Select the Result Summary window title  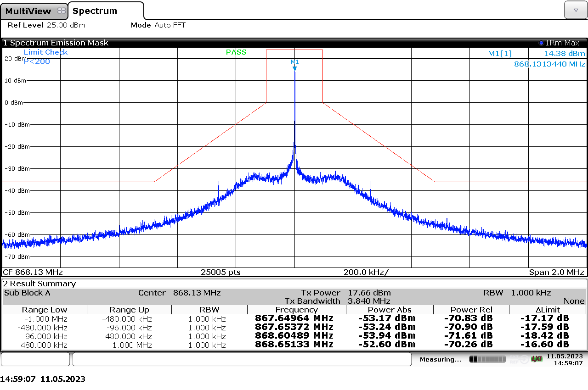click(x=40, y=284)
